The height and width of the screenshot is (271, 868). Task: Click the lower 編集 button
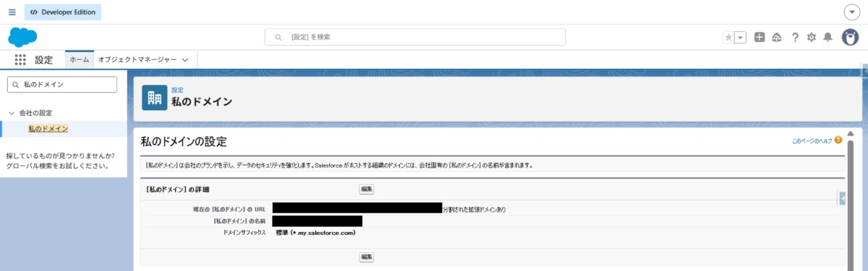pos(367,257)
